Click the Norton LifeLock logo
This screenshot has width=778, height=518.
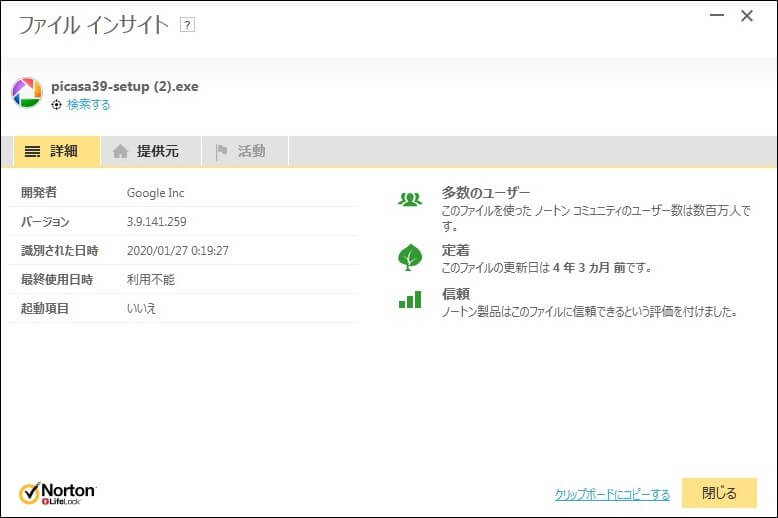click(57, 493)
